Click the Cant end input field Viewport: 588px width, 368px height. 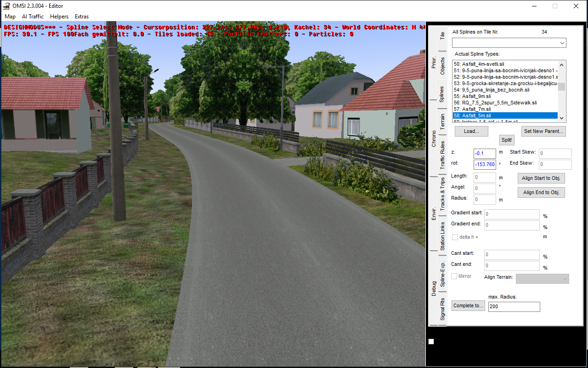point(512,266)
